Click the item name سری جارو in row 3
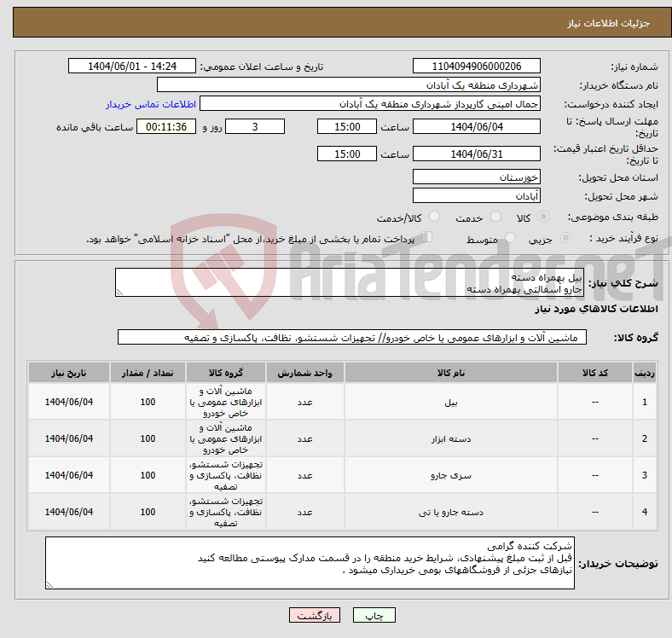 click(451, 475)
